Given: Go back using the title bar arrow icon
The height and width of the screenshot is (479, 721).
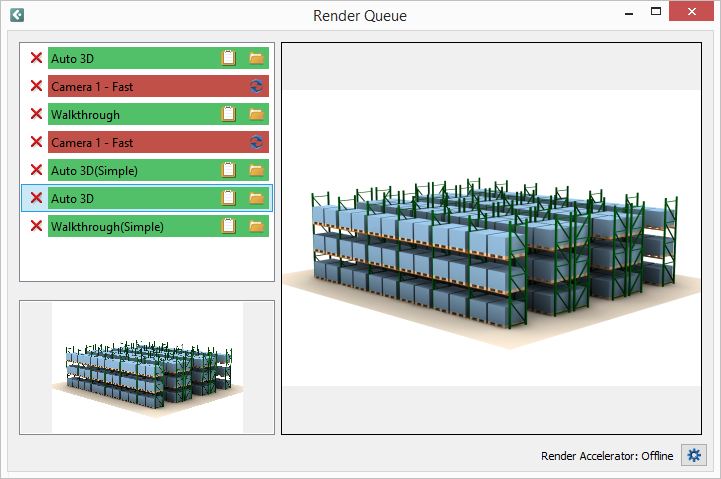Looking at the screenshot, I should tap(17, 15).
